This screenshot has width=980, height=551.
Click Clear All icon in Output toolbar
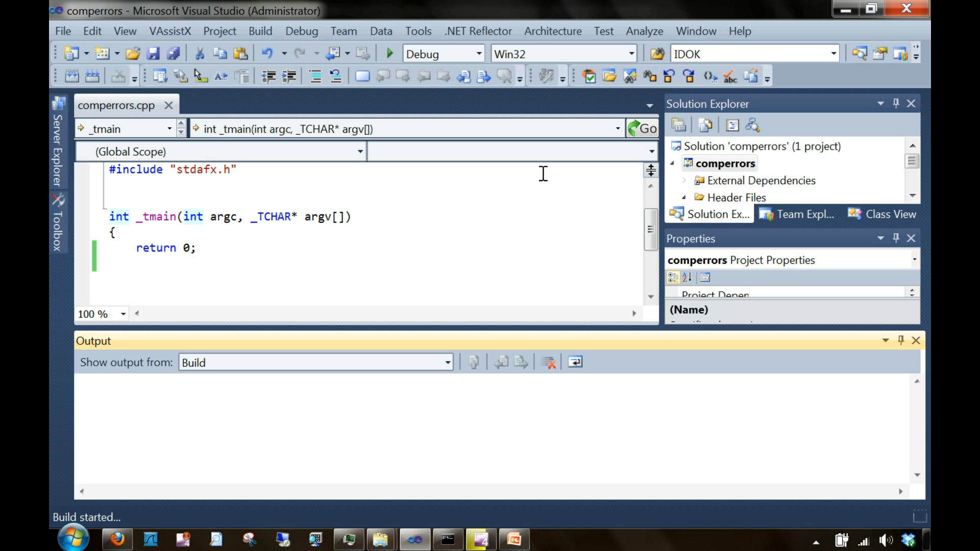(x=549, y=362)
